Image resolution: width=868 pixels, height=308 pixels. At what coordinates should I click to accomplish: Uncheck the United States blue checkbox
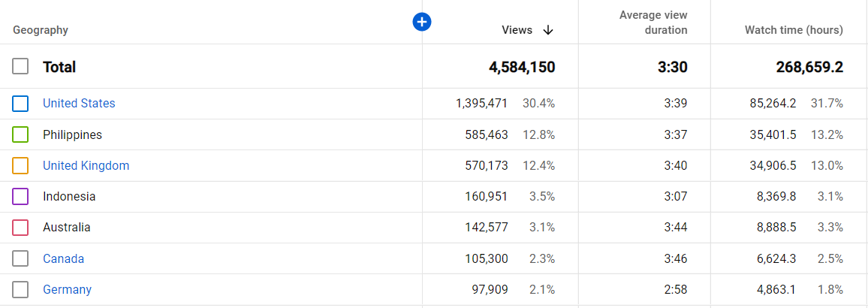20,104
